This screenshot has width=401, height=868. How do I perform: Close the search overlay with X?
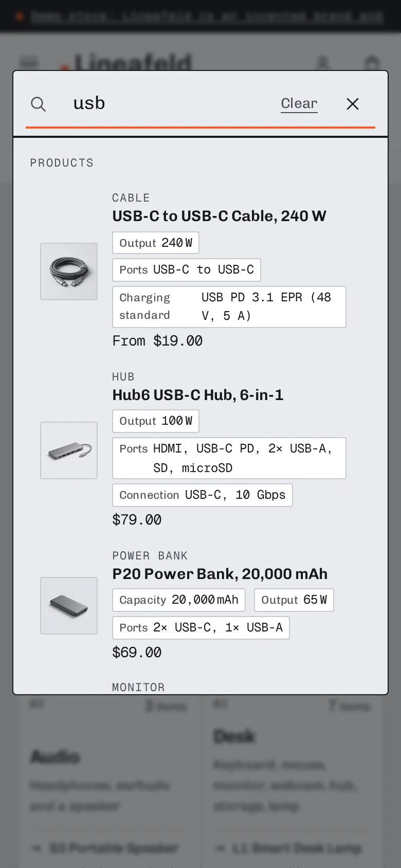tap(353, 104)
